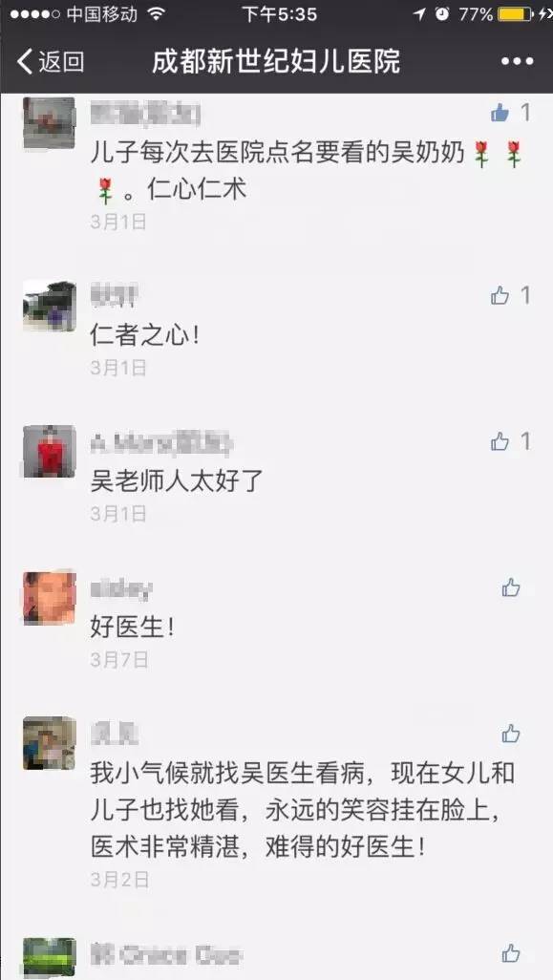Tap the username above 好医生 comment
The height and width of the screenshot is (980, 553).
pos(121,589)
